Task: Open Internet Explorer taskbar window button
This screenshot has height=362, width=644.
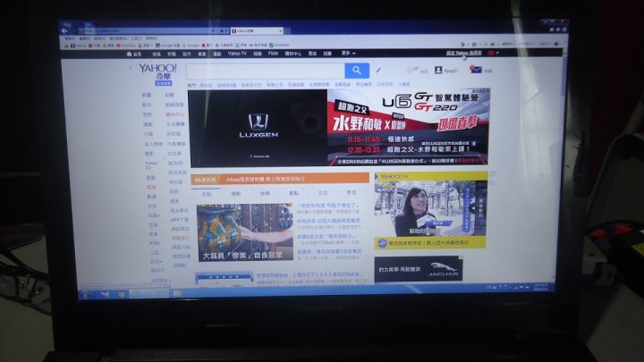Action: (149, 294)
